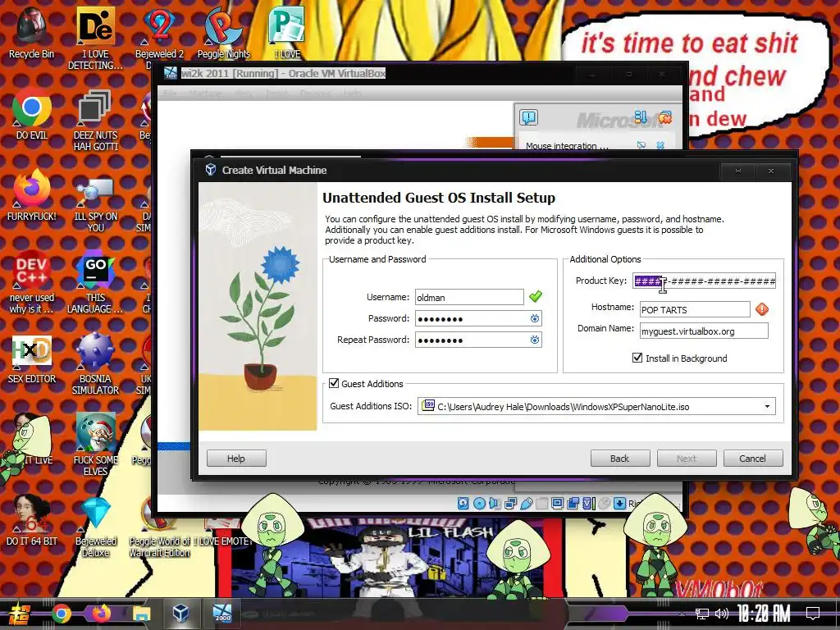Click the hard disk indicator in the VM status bar
This screenshot has height=630, width=840.
coord(463,503)
